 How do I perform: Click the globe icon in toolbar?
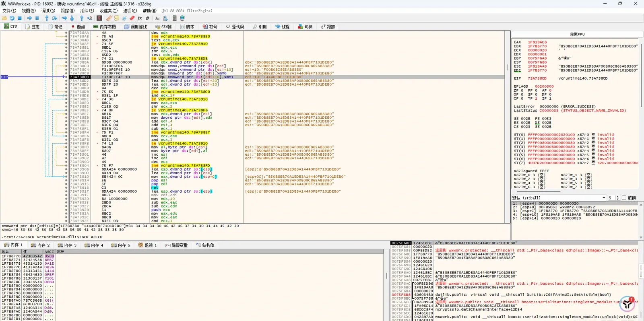coord(182,18)
